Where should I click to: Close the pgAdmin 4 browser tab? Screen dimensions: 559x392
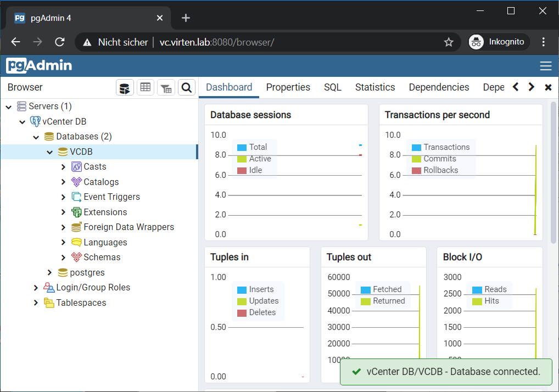point(160,18)
